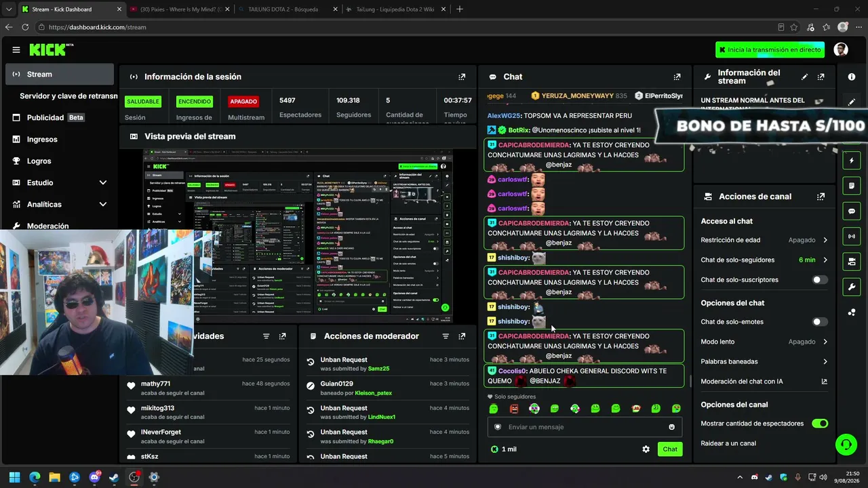Viewport: 868px width, 488px height.
Task: Expand the Analíticas sidebar section
Action: [x=103, y=204]
